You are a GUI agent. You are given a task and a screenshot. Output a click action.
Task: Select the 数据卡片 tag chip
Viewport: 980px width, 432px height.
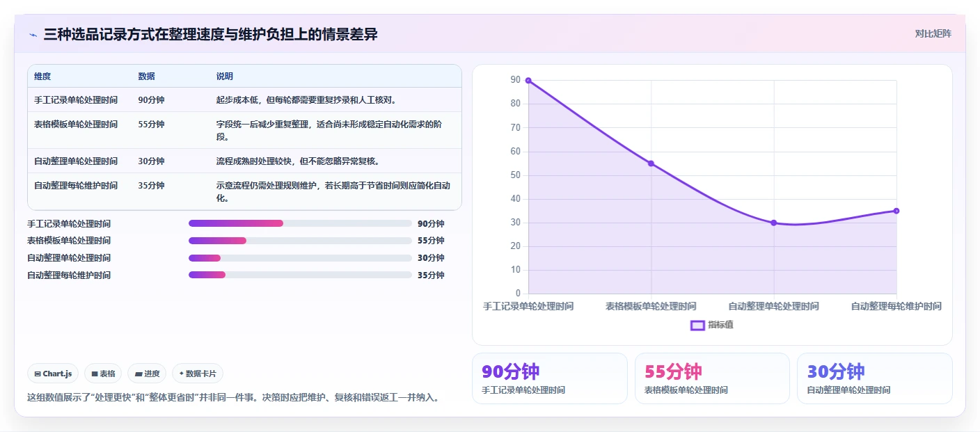click(x=198, y=374)
